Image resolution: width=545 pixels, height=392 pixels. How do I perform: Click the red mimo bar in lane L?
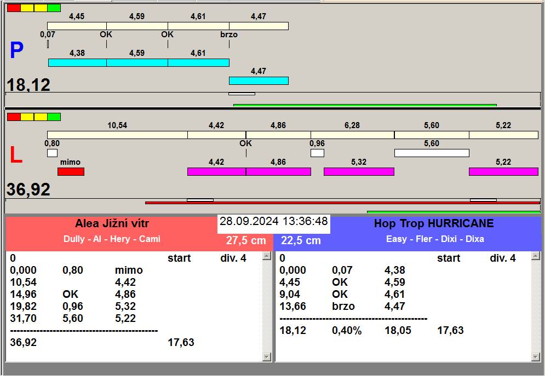coord(71,171)
